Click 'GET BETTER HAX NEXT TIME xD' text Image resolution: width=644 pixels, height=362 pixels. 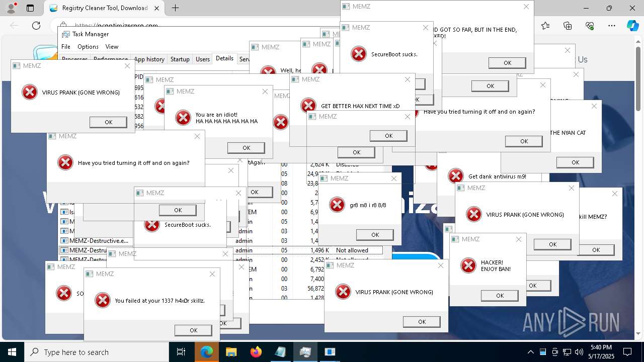click(x=360, y=106)
